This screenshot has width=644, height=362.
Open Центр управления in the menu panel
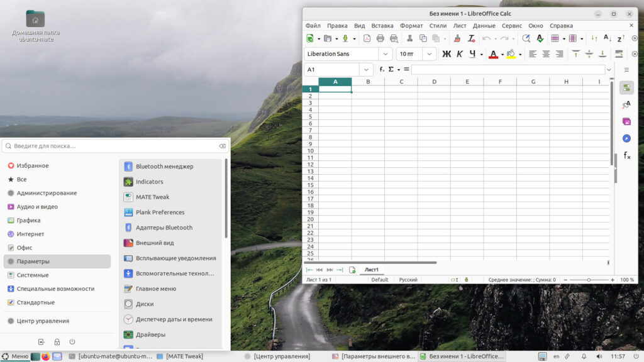[x=43, y=321]
